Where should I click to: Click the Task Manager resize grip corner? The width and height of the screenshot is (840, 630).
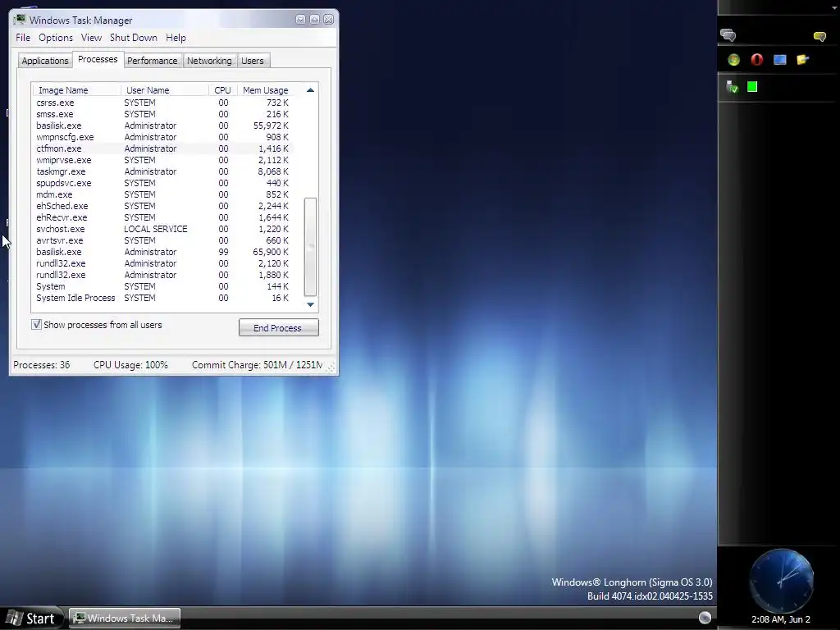(330, 367)
